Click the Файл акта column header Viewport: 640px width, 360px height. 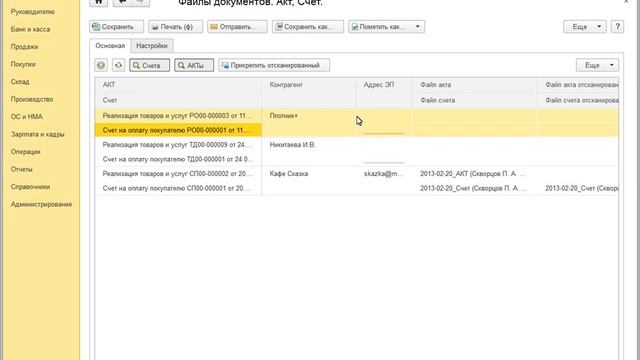pos(475,85)
